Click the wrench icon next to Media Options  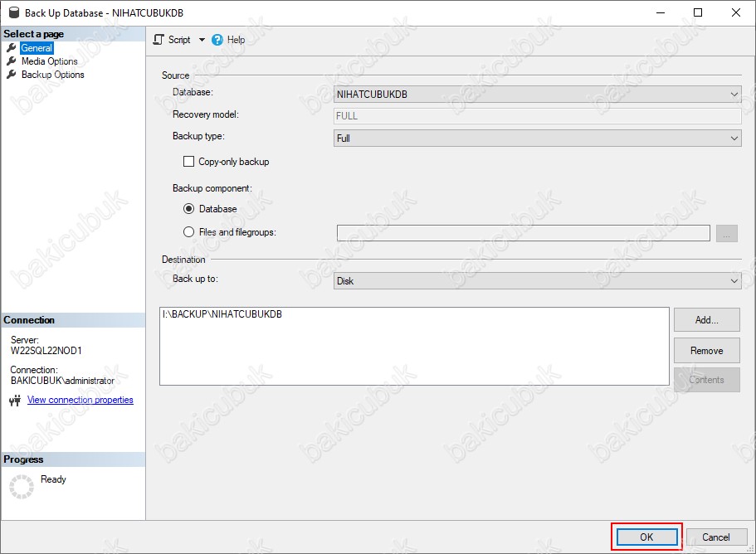[x=12, y=61]
